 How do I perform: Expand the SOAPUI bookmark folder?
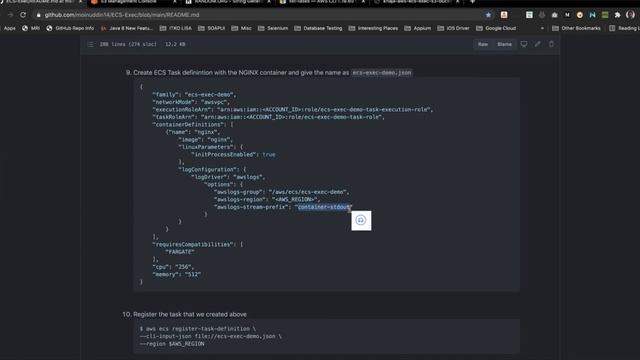click(x=211, y=28)
